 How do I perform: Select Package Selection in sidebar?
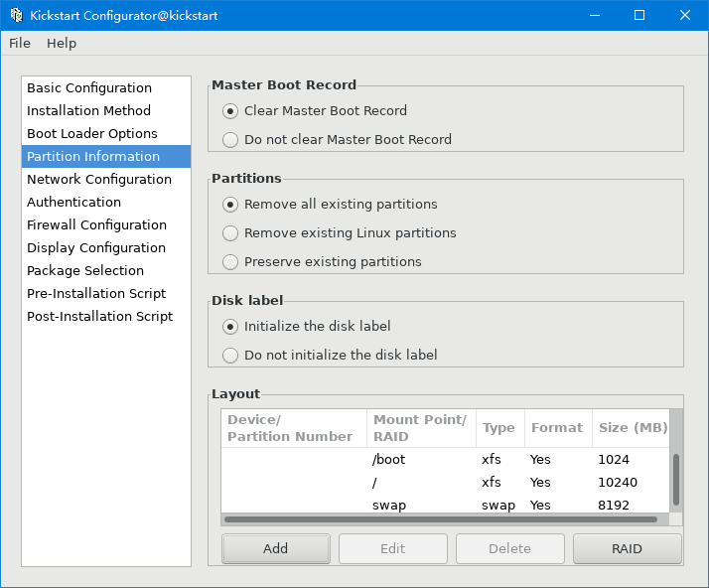click(106, 270)
